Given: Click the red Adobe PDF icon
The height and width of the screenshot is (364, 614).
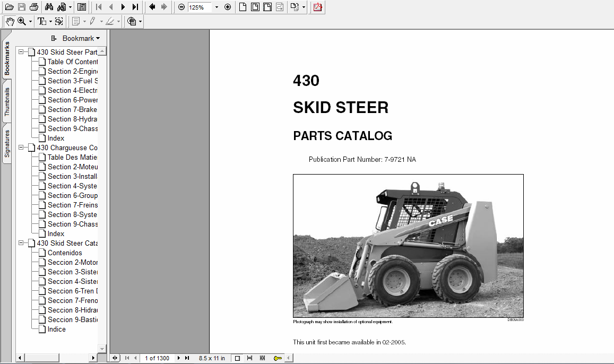Looking at the screenshot, I should point(317,7).
